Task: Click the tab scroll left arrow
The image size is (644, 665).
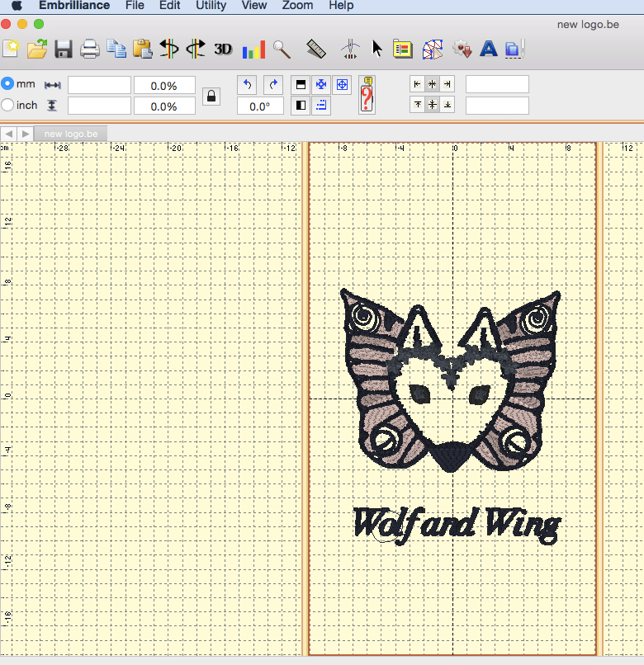Action: (9, 134)
